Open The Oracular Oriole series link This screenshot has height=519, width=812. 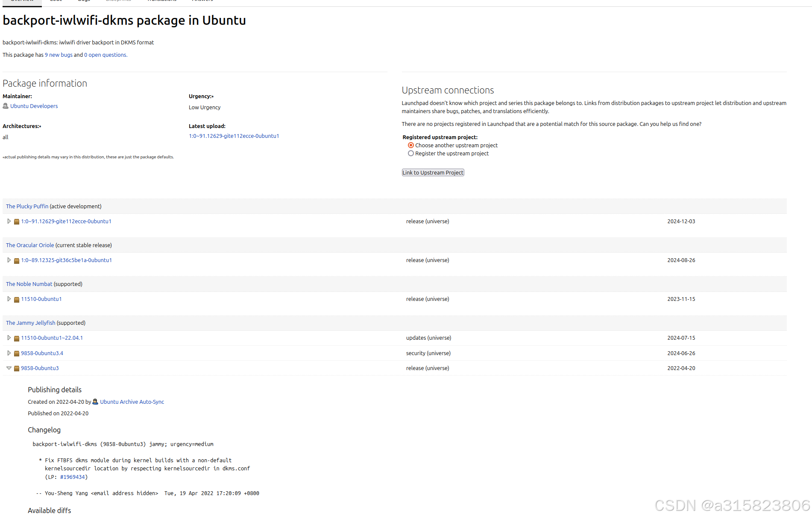[x=30, y=245]
